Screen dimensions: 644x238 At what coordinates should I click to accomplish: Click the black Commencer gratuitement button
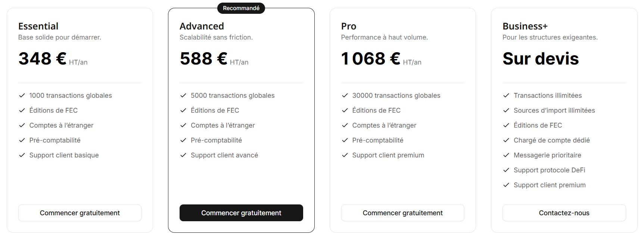tap(241, 213)
